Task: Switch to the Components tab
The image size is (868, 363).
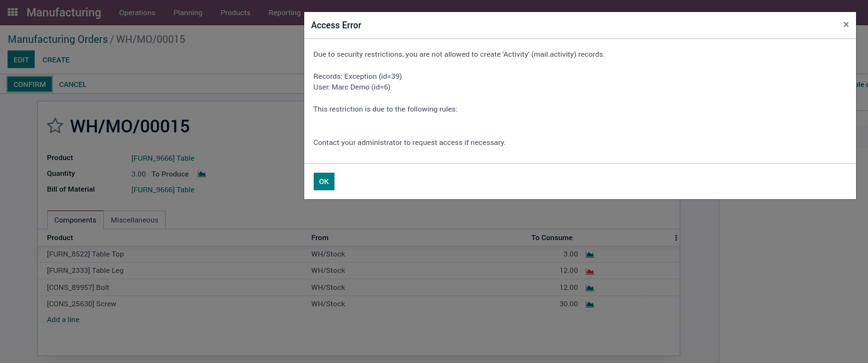Action: point(75,220)
